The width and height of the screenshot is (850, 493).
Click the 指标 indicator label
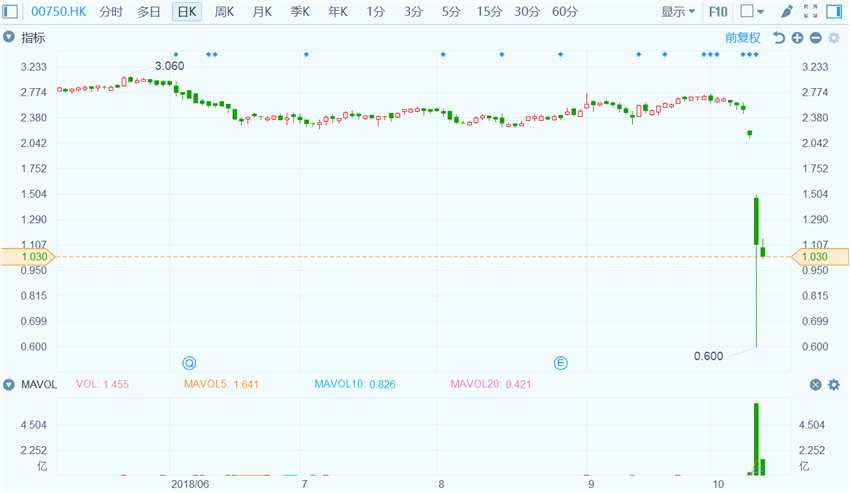tap(33, 37)
